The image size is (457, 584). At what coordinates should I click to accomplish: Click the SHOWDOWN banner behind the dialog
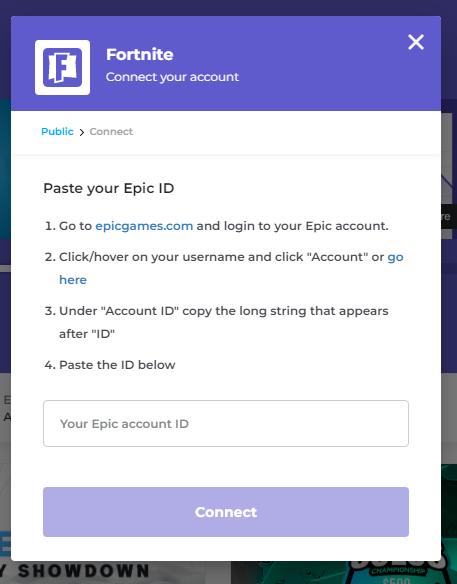[x=83, y=572]
